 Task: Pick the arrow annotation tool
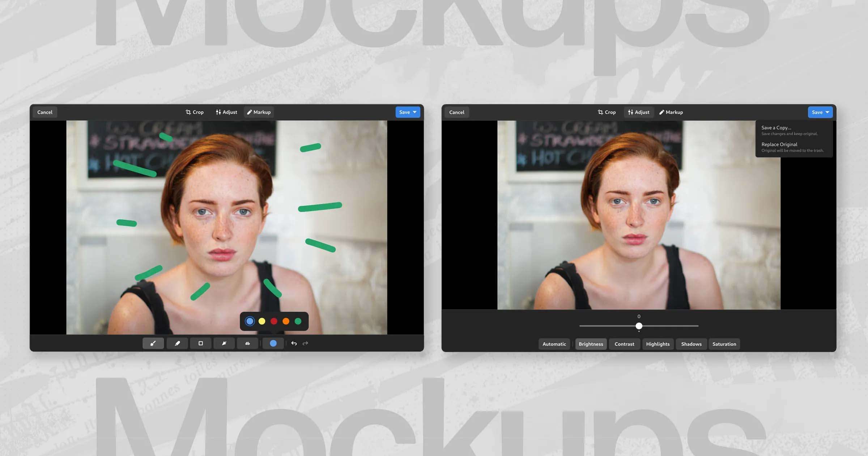(224, 343)
